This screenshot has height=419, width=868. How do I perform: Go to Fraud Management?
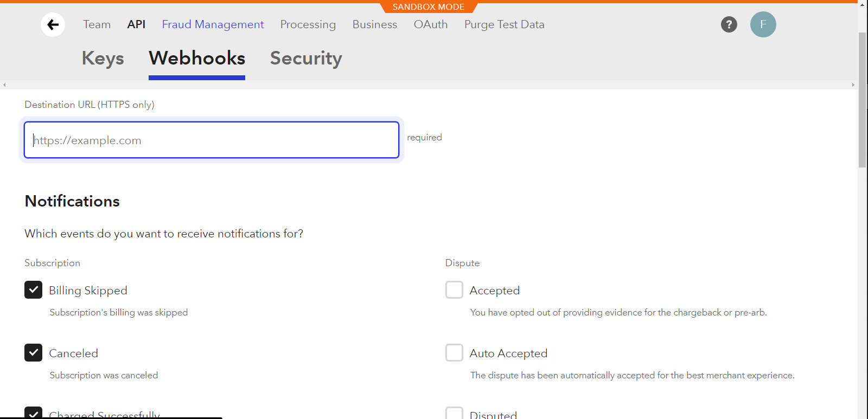213,24
